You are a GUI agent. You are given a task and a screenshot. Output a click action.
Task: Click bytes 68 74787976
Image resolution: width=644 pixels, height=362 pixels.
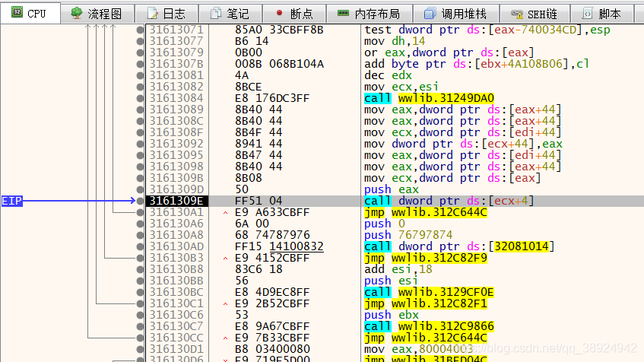coord(272,235)
